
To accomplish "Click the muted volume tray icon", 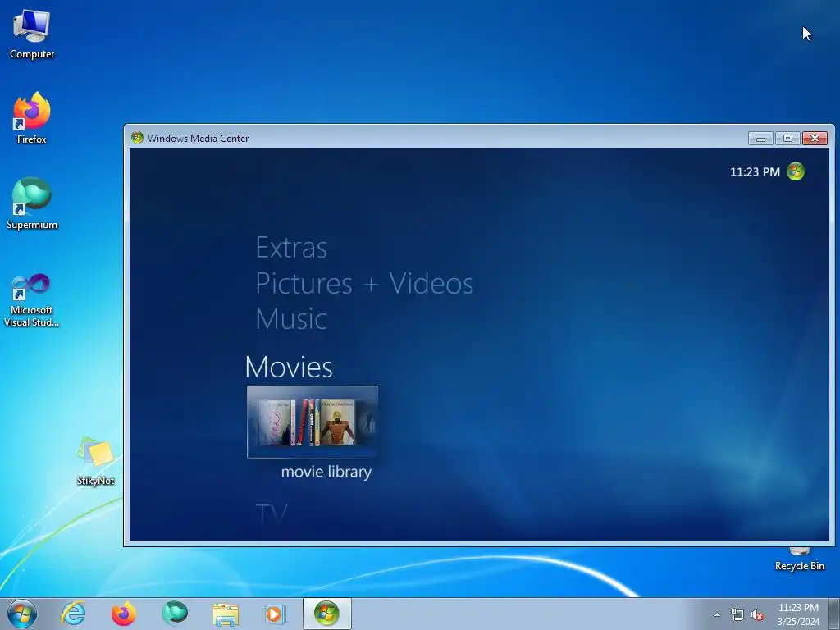I will pos(757,615).
